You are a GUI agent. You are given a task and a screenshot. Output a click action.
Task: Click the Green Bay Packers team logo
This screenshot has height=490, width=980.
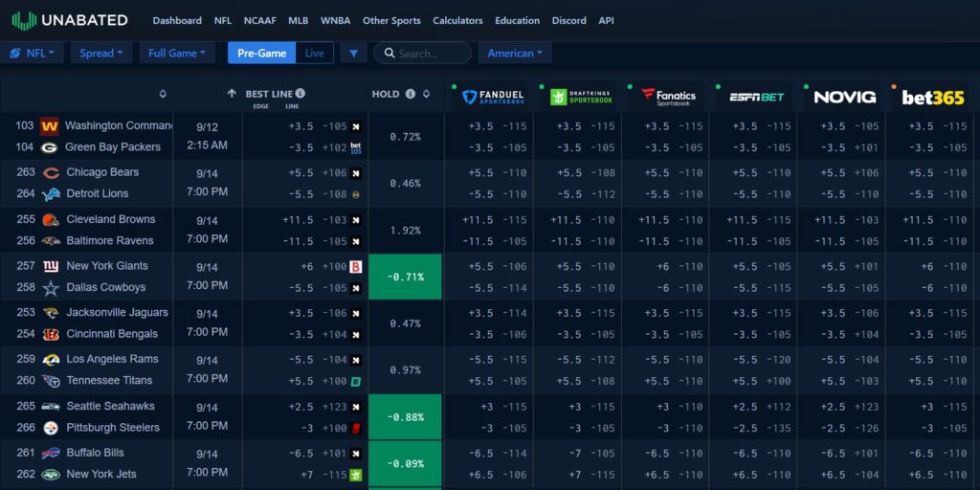(51, 147)
